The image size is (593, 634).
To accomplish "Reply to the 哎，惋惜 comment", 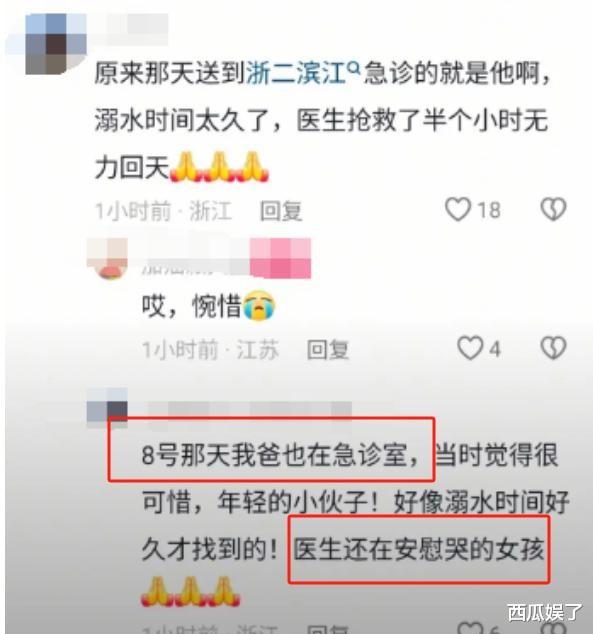I will pyautogui.click(x=327, y=349).
